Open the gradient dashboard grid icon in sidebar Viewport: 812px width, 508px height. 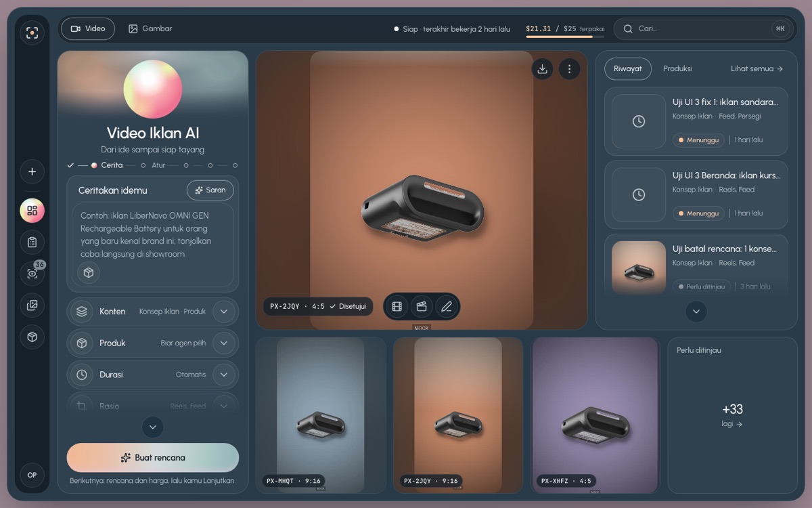(x=32, y=211)
